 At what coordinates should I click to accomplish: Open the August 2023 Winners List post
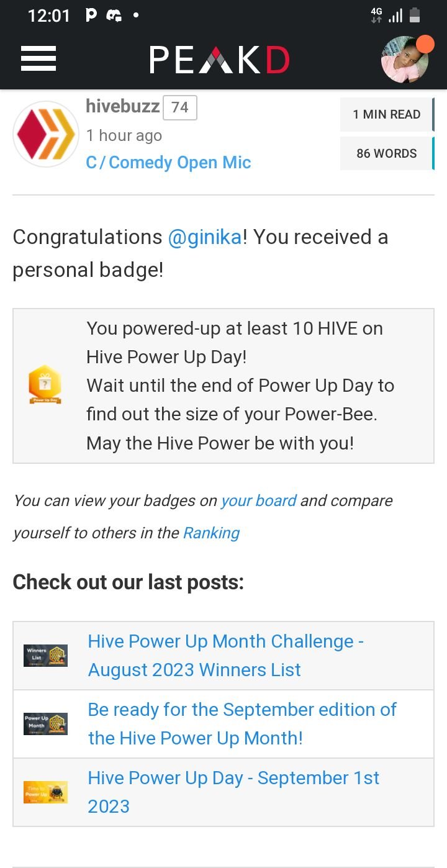click(x=226, y=656)
